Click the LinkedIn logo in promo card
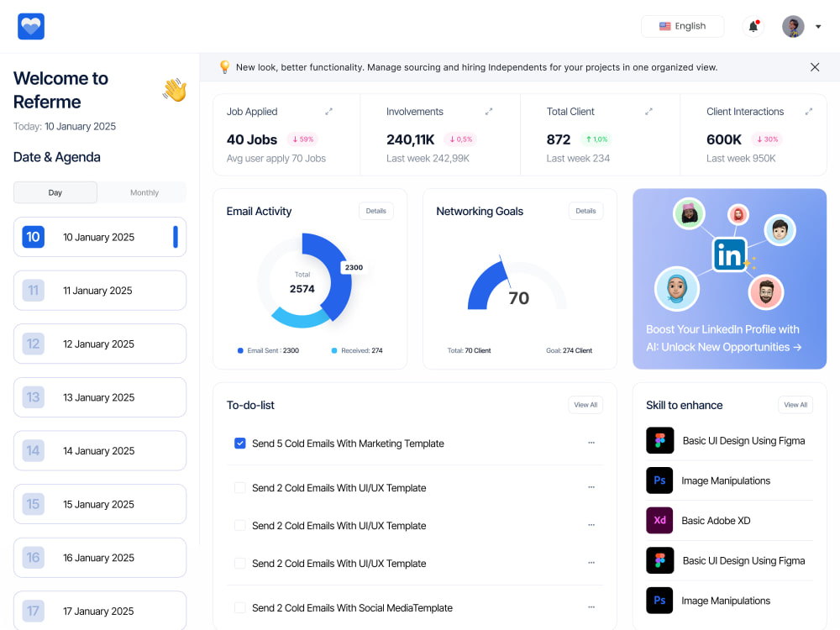 tap(729, 255)
